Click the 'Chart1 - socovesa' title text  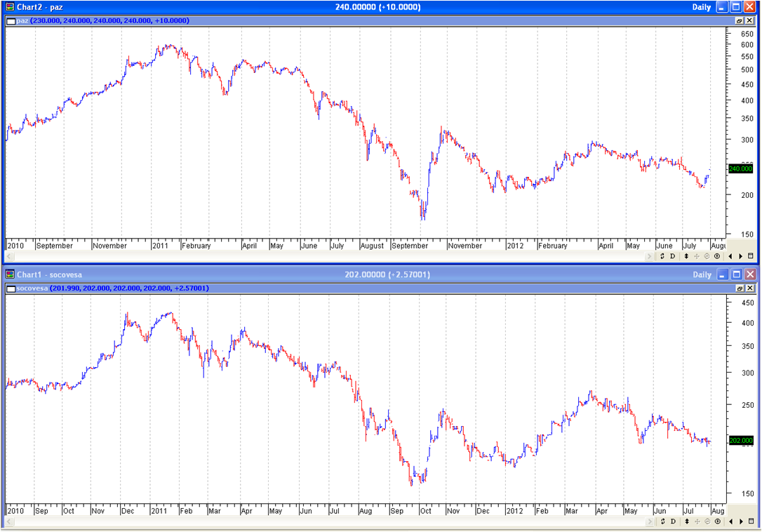(50, 274)
